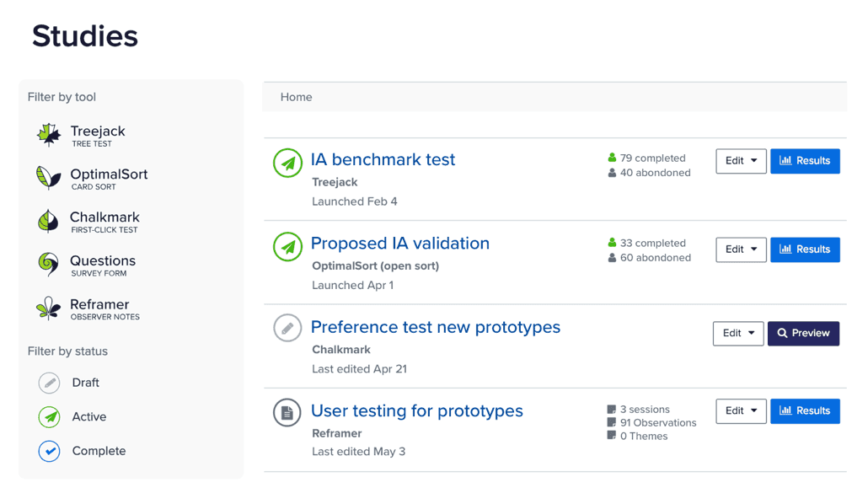Open the User testing for prototypes study
Image resolution: width=868 pixels, height=504 pixels.
point(417,411)
